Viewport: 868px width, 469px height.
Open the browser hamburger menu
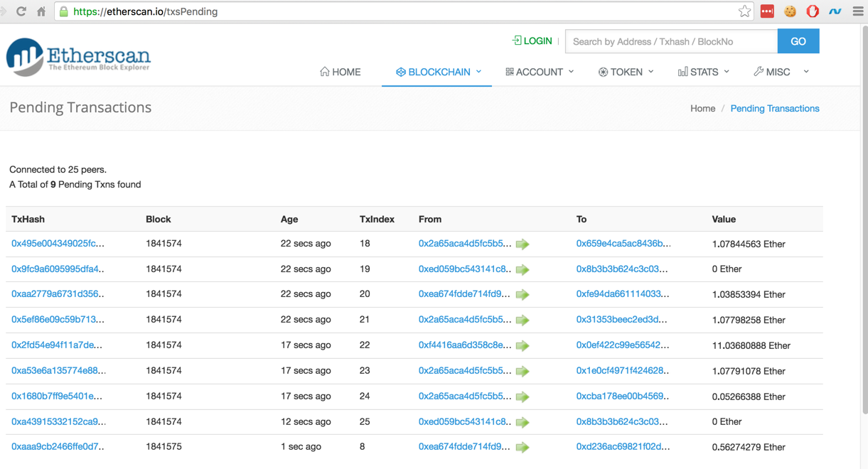coord(858,11)
